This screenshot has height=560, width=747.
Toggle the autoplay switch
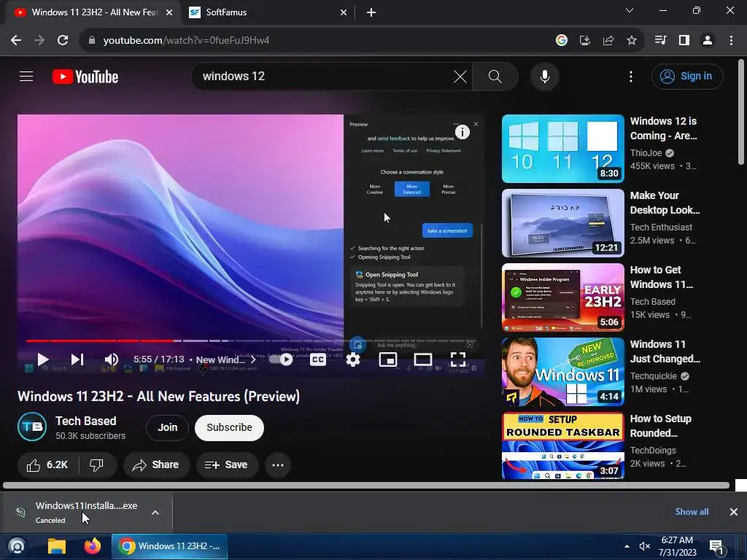click(282, 359)
